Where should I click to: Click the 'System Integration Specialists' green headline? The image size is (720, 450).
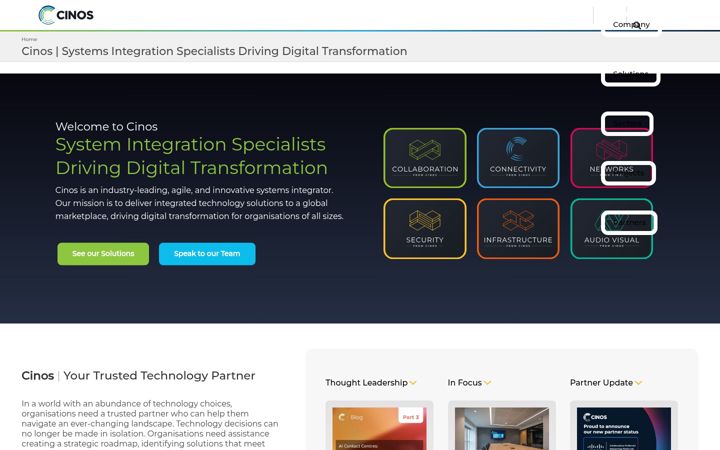pos(191,145)
